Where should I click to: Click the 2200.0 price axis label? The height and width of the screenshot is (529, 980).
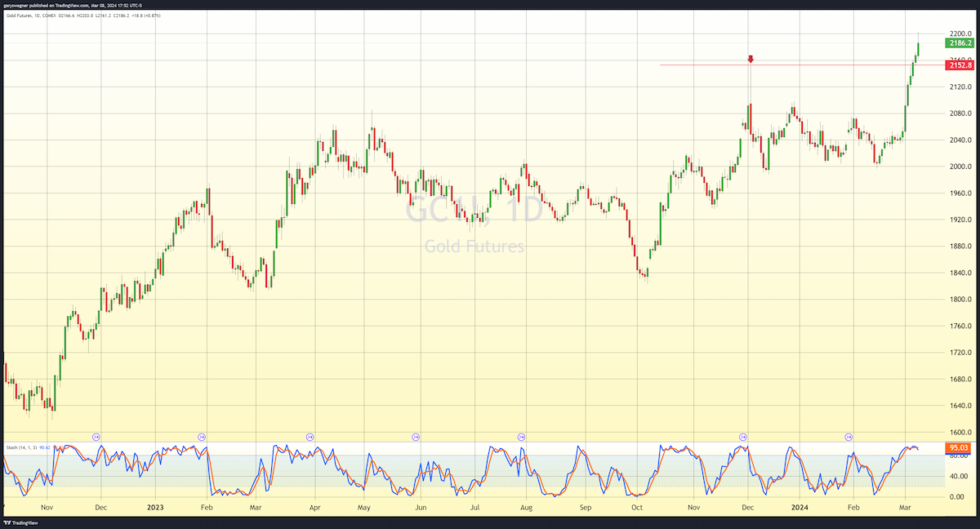[960, 33]
